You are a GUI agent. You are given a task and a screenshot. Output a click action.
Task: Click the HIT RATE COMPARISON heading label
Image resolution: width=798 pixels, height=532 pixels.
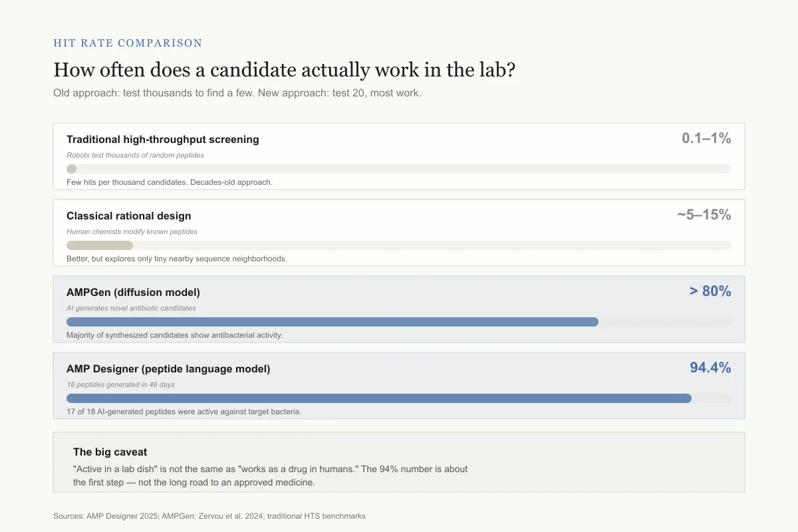[128, 43]
